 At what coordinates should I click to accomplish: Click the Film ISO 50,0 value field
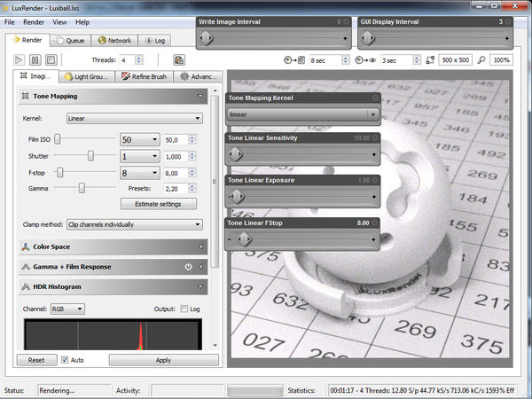coord(176,140)
